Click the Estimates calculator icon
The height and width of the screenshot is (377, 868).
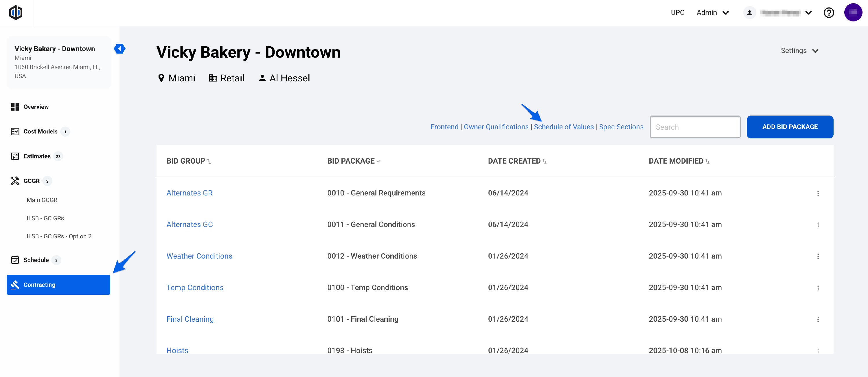pos(15,156)
